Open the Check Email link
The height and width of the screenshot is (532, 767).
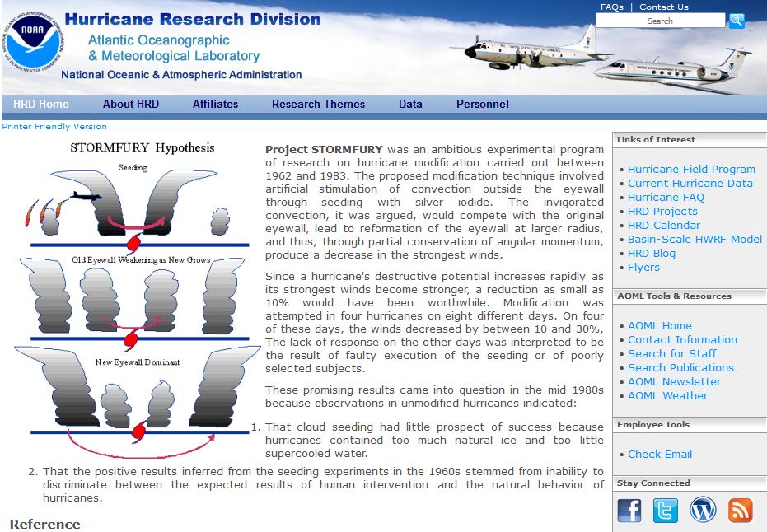tap(660, 455)
